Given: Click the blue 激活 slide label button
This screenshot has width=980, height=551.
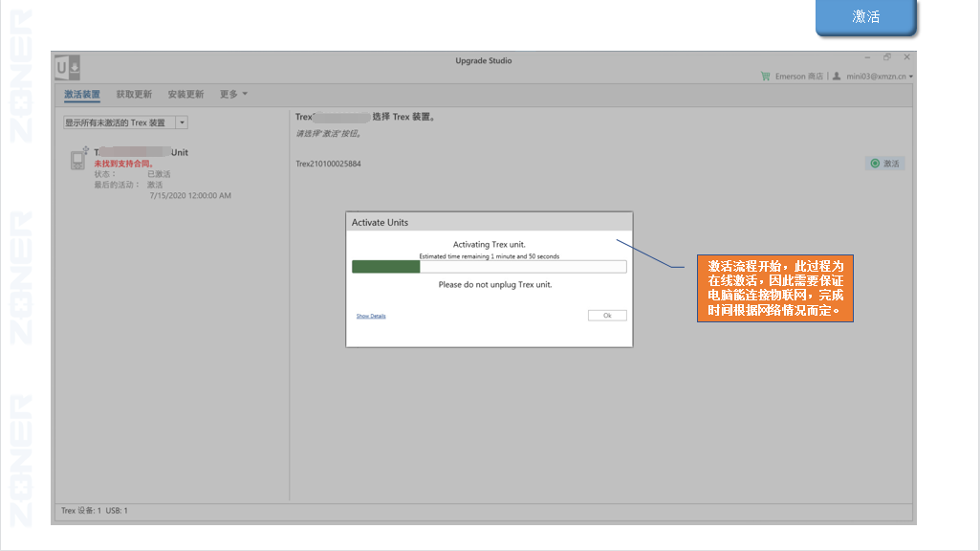Looking at the screenshot, I should point(866,17).
